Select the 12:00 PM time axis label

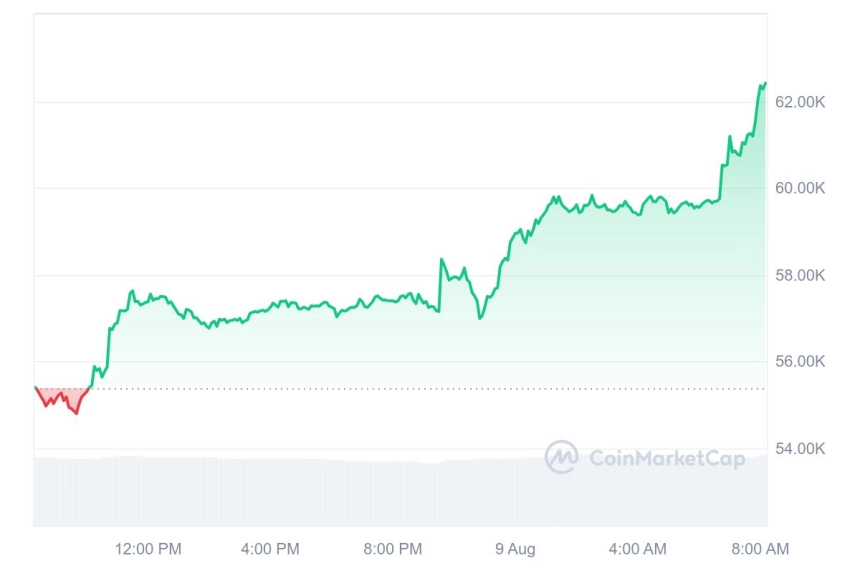[x=148, y=549]
